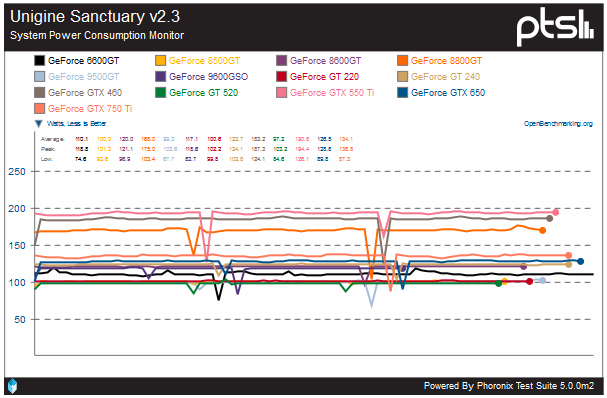Click the Watts, Less Is Better text
This screenshot has height=398, width=607.
click(76, 124)
